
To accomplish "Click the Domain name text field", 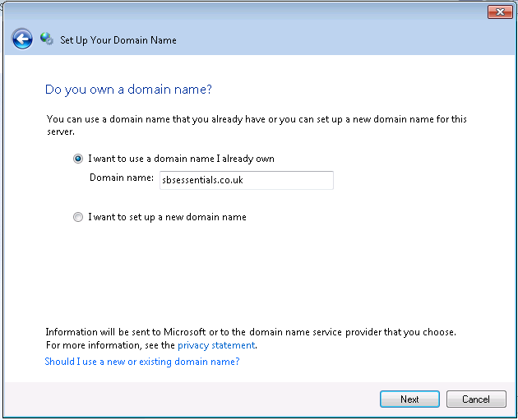I will tap(246, 180).
